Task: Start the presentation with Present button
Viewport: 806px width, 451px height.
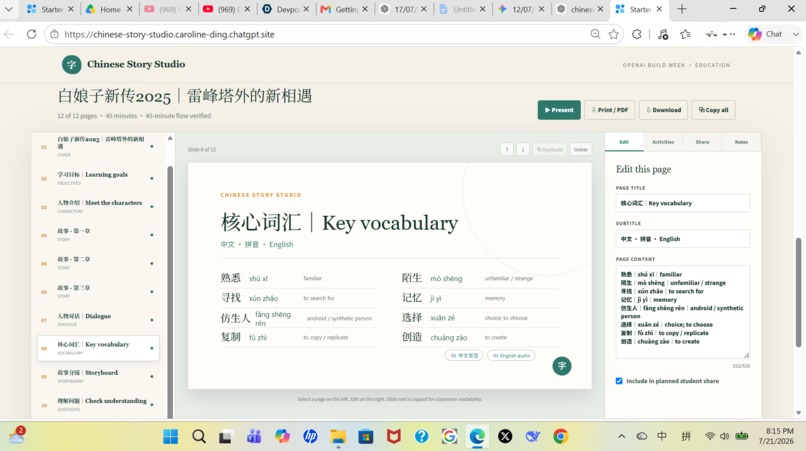Action: pos(559,110)
